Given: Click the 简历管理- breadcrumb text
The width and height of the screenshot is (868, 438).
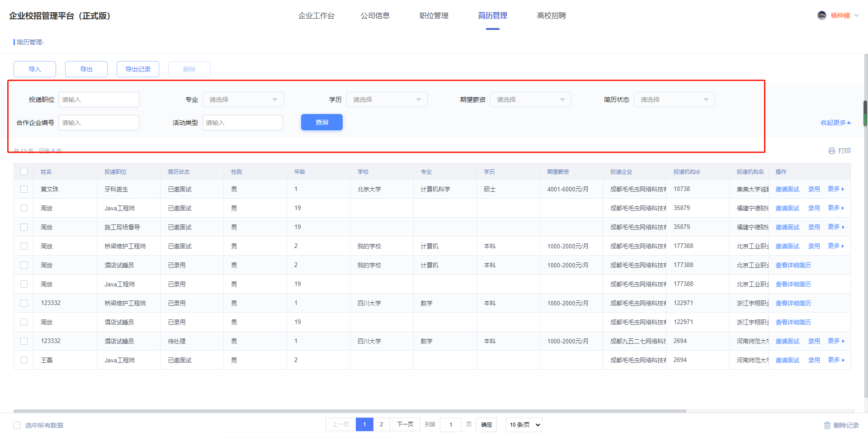Looking at the screenshot, I should pyautogui.click(x=30, y=42).
